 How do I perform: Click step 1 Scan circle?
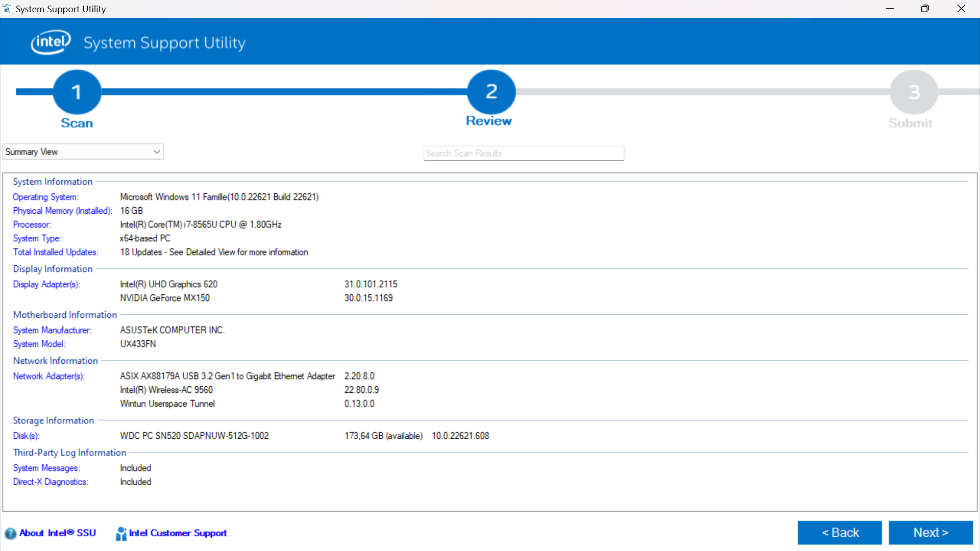[77, 92]
